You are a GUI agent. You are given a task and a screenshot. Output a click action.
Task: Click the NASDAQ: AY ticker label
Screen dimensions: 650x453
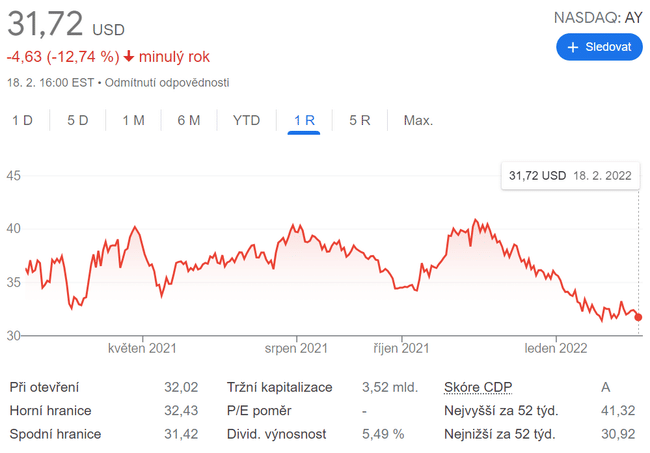(x=598, y=17)
